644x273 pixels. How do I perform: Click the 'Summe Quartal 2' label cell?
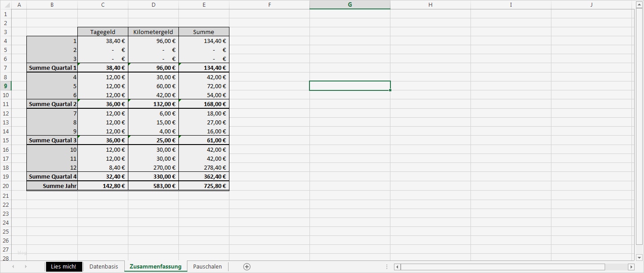coord(52,104)
